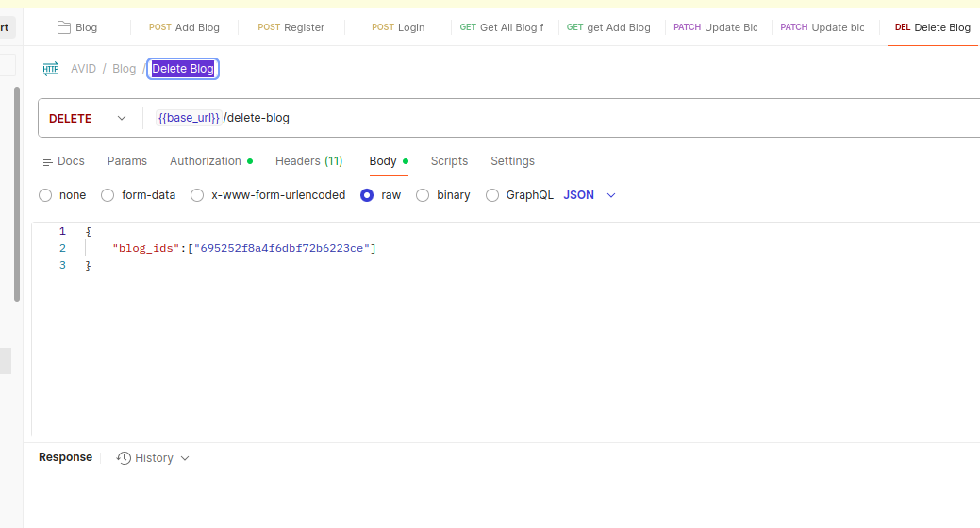The width and height of the screenshot is (980, 528).
Task: Select the form-data radio option
Action: click(108, 195)
